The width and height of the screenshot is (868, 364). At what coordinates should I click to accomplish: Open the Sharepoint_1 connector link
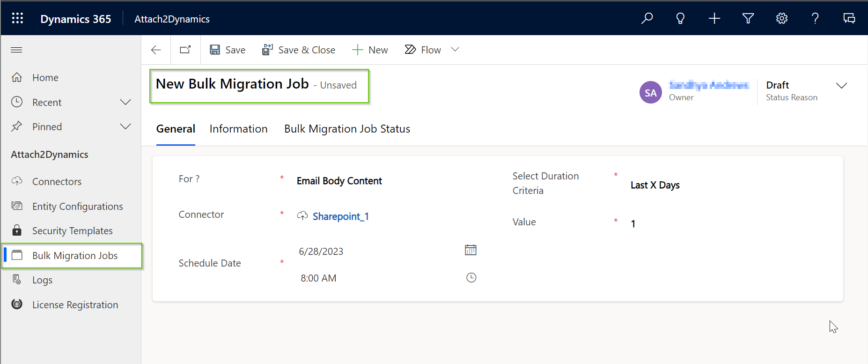(x=340, y=216)
